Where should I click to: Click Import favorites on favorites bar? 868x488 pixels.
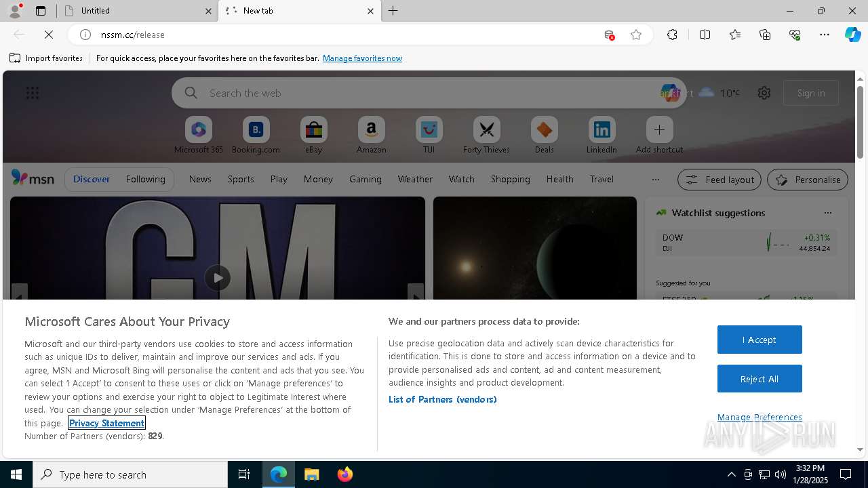(46, 58)
